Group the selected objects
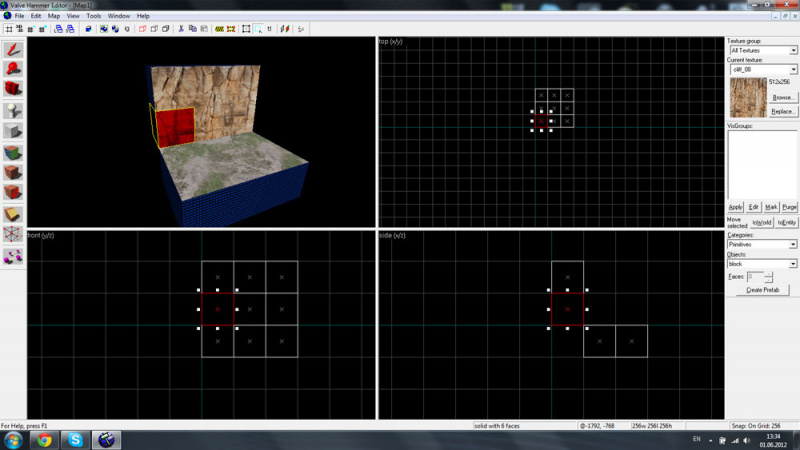Viewport: 800px width, 450px height. click(x=104, y=29)
